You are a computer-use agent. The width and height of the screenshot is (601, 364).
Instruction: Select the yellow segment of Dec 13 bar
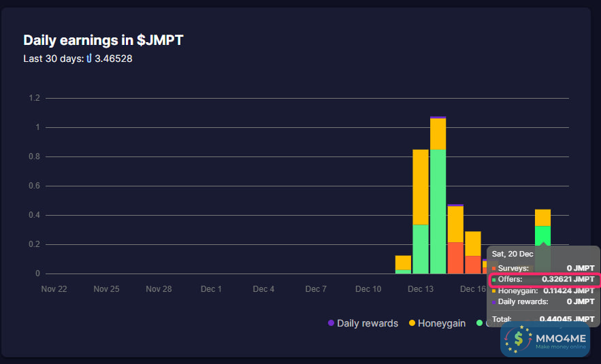421,186
